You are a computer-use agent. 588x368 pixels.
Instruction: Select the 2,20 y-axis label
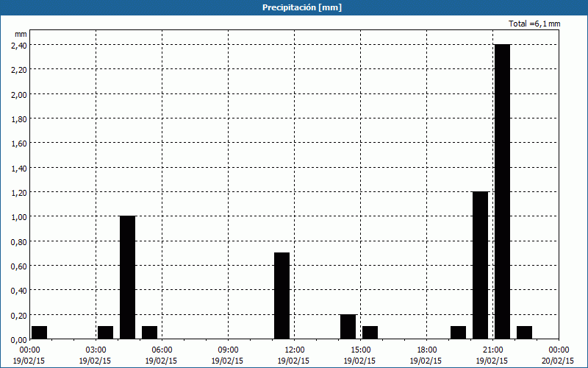[x=19, y=69]
